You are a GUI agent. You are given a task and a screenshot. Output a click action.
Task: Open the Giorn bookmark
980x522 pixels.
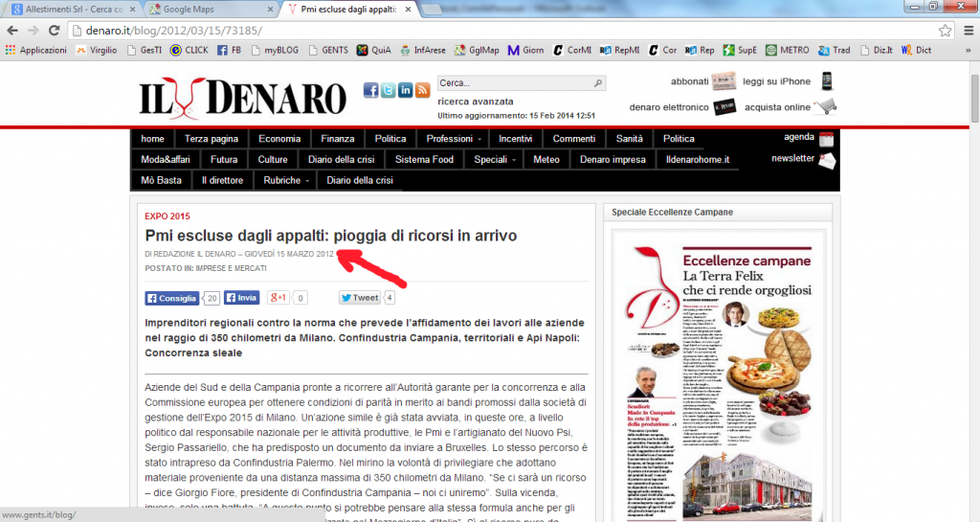point(525,50)
